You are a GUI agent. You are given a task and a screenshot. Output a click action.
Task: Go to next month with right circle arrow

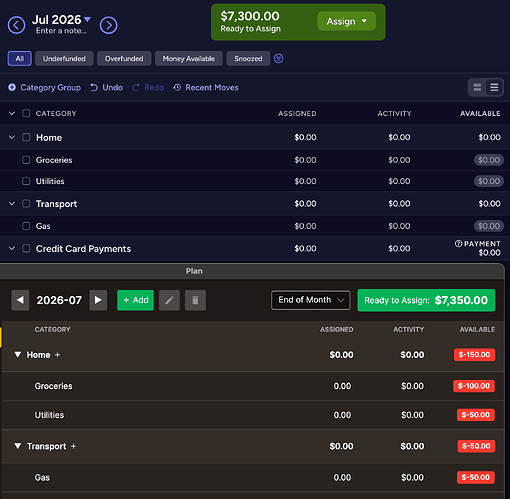[x=108, y=25]
